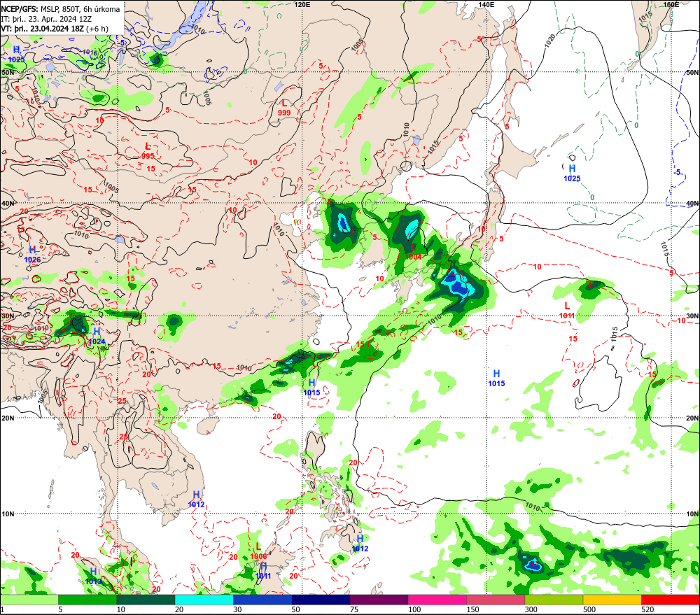The width and height of the screenshot is (700, 615).
Task: Click the 20N label on the right edge
Action: [692, 418]
